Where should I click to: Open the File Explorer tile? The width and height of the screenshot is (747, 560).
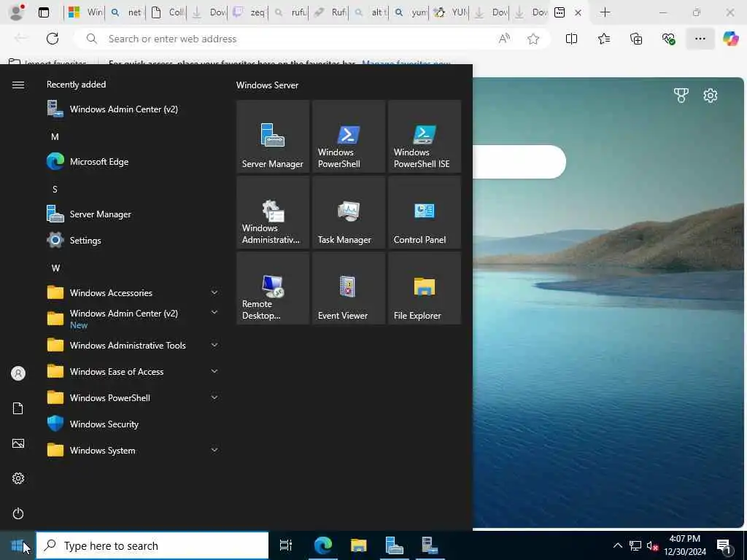click(x=425, y=288)
